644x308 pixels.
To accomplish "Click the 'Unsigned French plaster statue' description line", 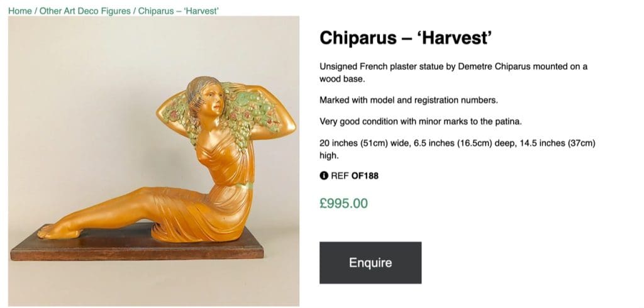I will point(453,73).
